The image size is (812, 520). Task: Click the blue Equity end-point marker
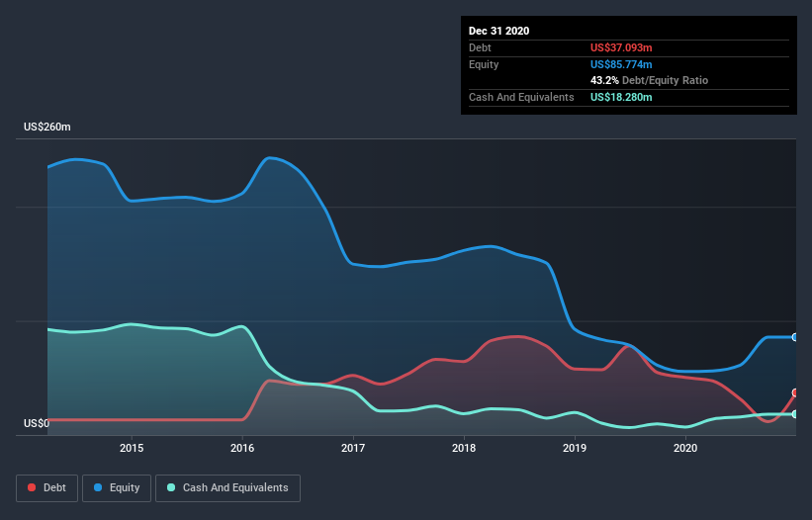click(x=795, y=337)
